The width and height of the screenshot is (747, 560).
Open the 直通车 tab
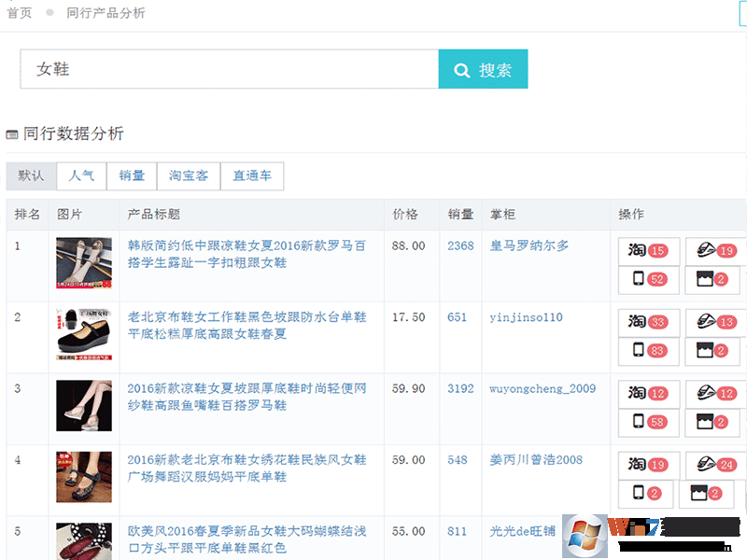pyautogui.click(x=252, y=175)
